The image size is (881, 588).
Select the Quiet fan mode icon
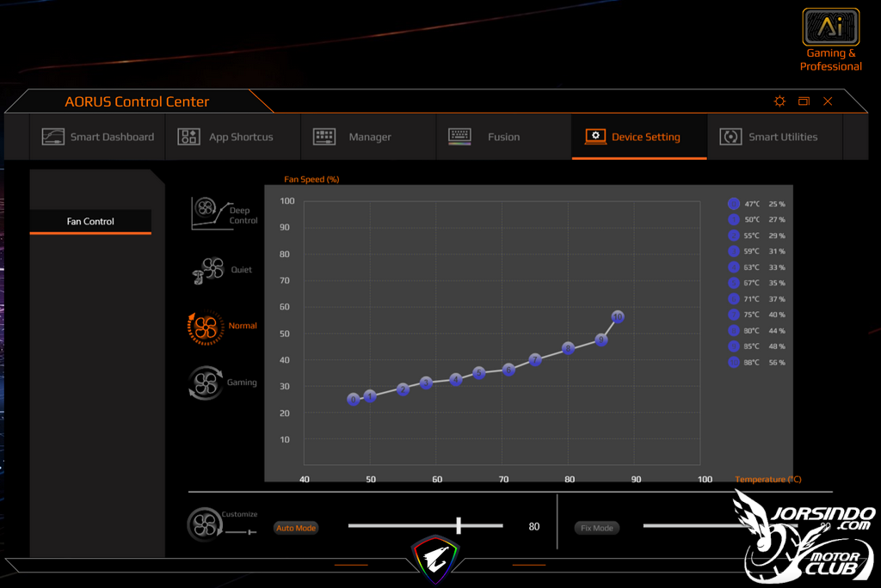(x=208, y=270)
